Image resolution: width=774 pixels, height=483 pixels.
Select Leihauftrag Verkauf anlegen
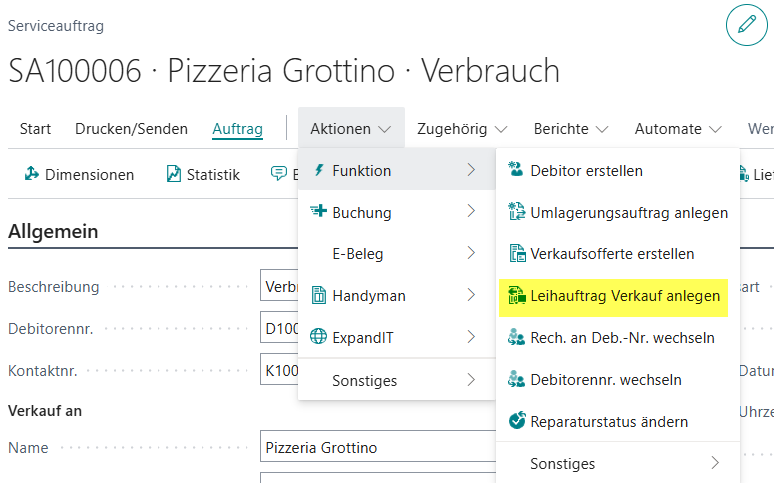coord(624,296)
